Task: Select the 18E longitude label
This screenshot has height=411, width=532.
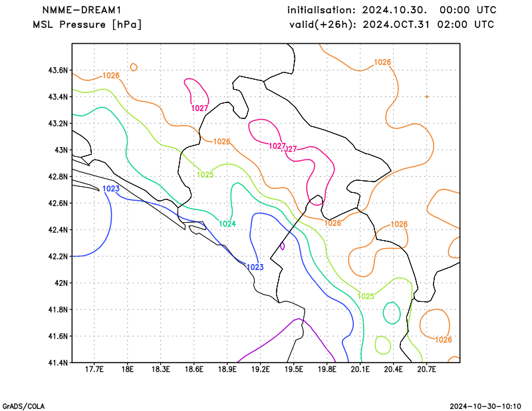Action: point(128,369)
